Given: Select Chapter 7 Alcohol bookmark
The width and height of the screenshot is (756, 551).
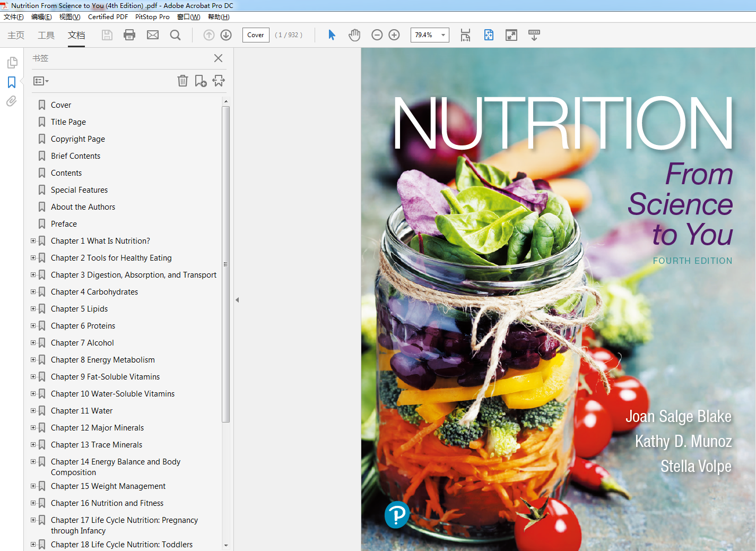Looking at the screenshot, I should click(x=82, y=343).
